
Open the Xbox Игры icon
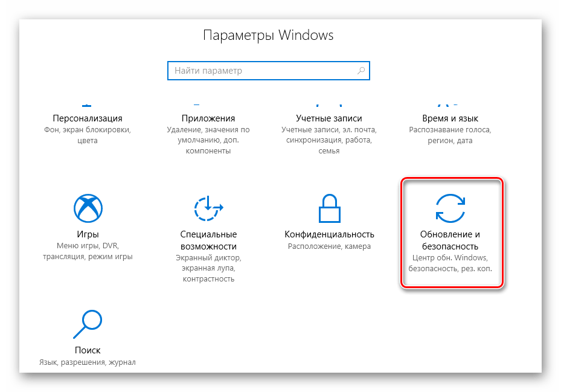88,208
